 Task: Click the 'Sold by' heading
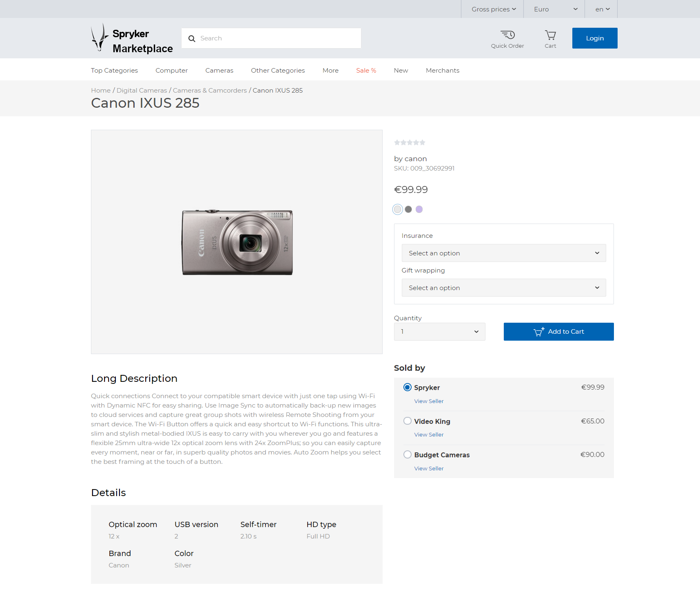[x=410, y=368]
